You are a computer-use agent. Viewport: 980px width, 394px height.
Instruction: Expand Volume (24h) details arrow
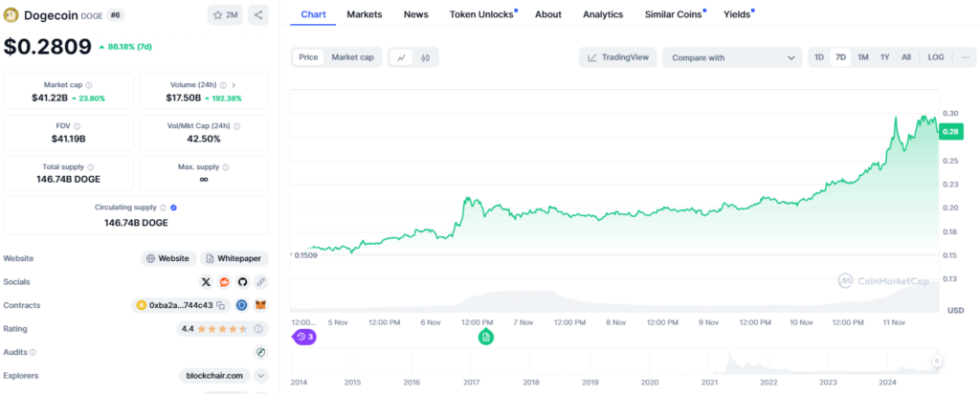coord(234,85)
